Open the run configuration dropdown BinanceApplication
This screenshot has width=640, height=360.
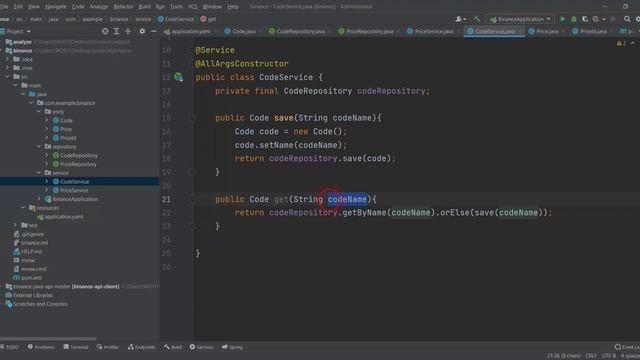(520, 19)
